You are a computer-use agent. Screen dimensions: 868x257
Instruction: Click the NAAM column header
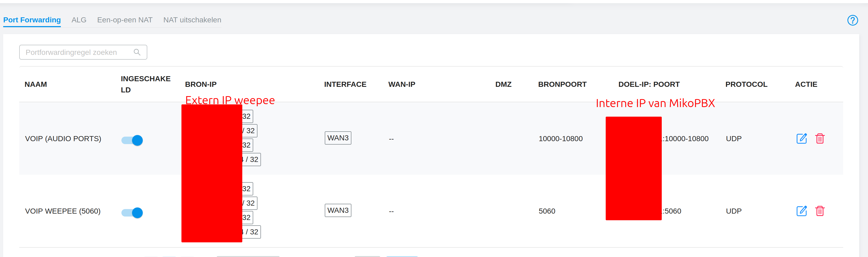tap(36, 84)
